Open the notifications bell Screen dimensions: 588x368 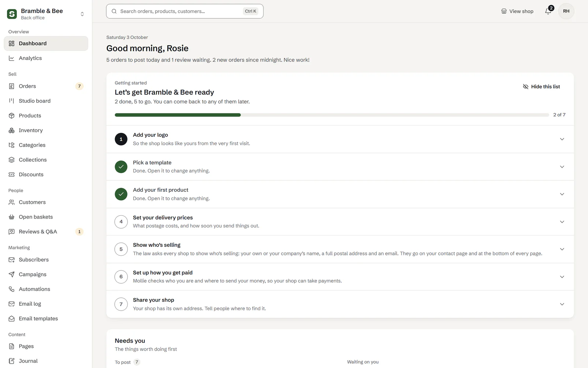click(x=548, y=11)
